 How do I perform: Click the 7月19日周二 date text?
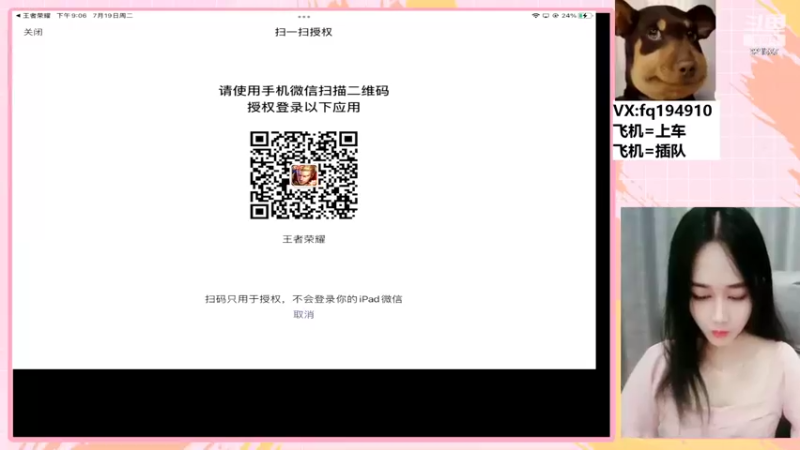coord(113,16)
